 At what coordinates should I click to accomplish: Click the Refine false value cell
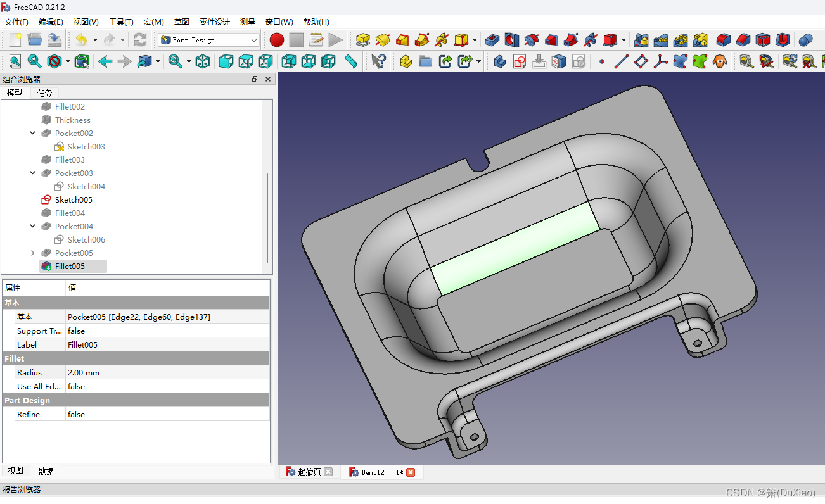[167, 414]
